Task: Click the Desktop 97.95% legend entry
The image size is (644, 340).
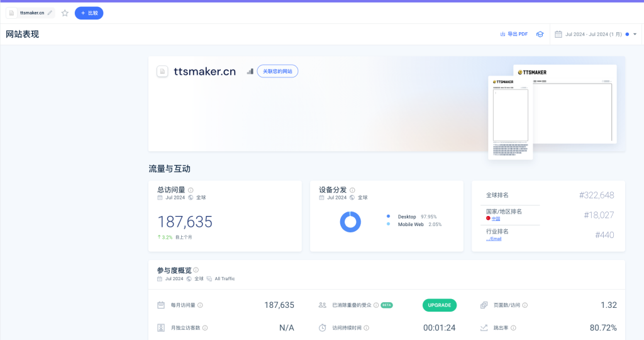Action: tap(412, 217)
